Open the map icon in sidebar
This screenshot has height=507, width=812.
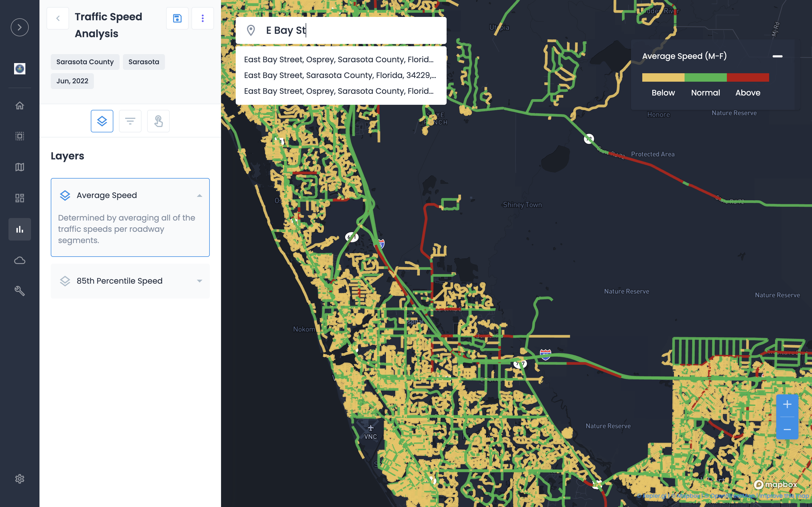19,167
